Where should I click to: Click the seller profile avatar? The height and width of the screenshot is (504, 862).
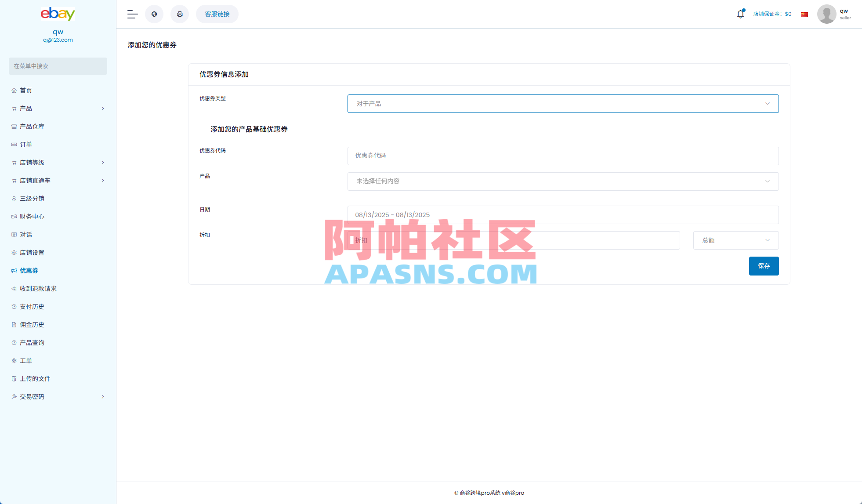pos(826,14)
